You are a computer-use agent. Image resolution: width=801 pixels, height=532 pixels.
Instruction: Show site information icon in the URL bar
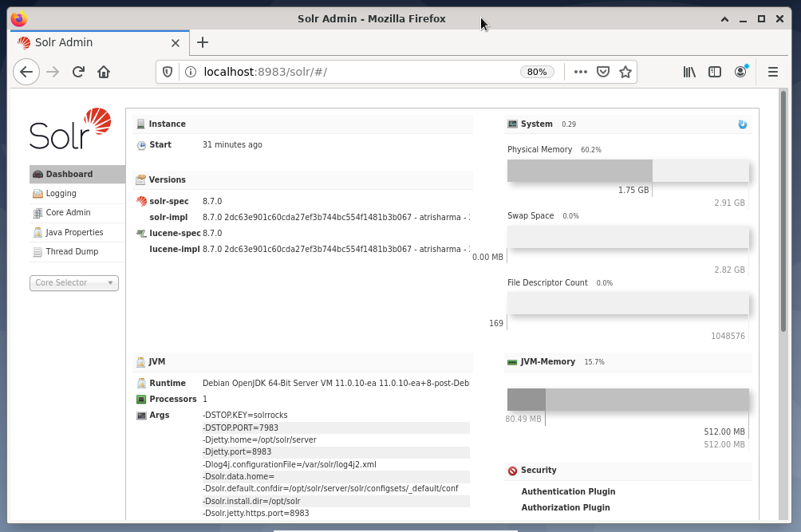coord(190,72)
